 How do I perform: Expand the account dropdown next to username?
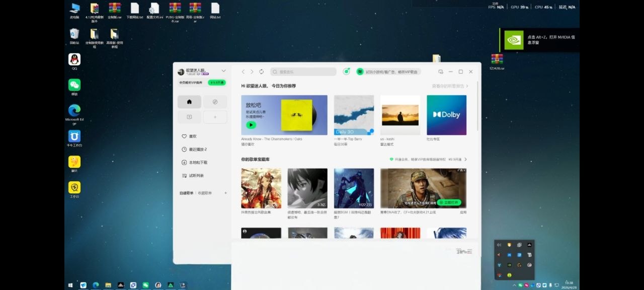click(x=223, y=71)
